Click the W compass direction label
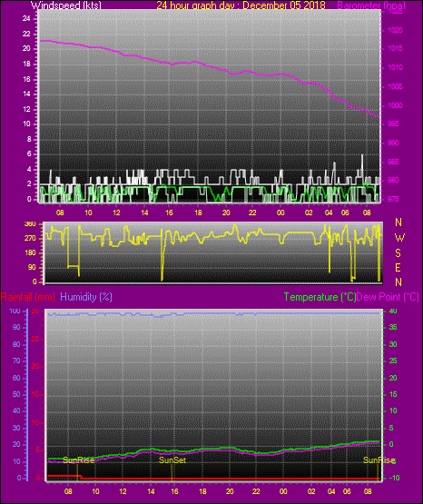Image resolution: width=423 pixels, height=504 pixels. [x=399, y=238]
